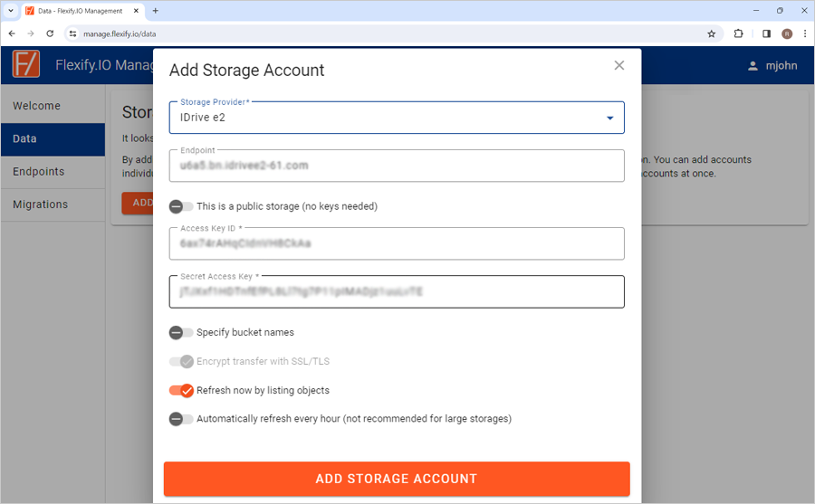
Task: Close the Add Storage Account dialog
Action: tap(618, 65)
